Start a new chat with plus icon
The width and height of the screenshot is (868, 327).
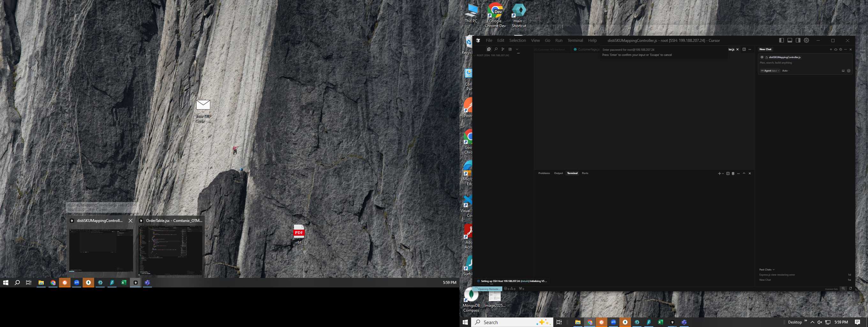pyautogui.click(x=831, y=49)
